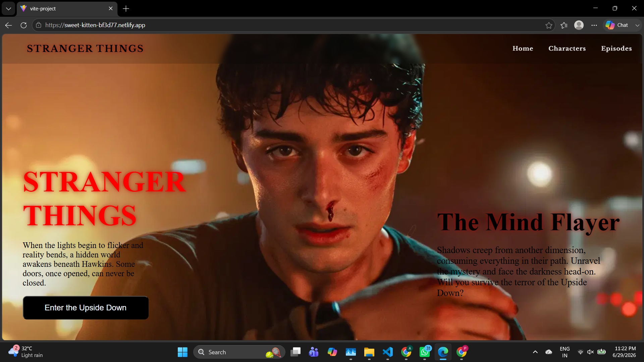644x362 pixels.
Task: Open the tab search dropdown arrow
Action: 8,9
